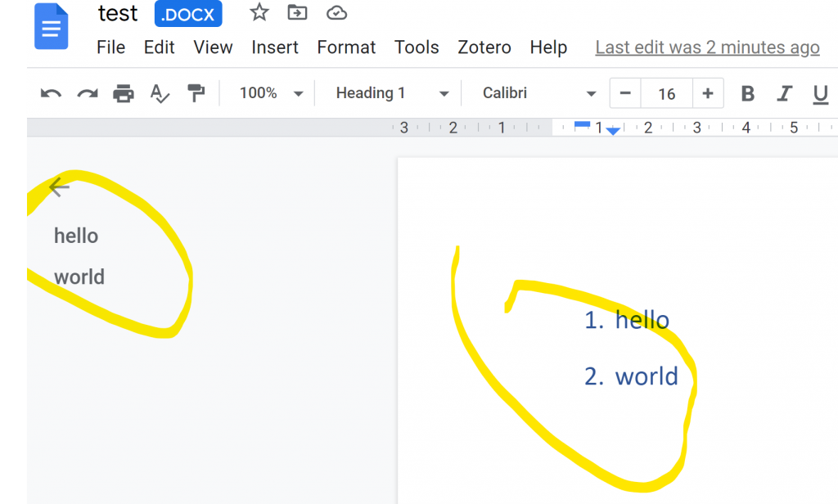The width and height of the screenshot is (838, 504).
Task: Open the Heading 1 style dropdown
Action: 392,93
